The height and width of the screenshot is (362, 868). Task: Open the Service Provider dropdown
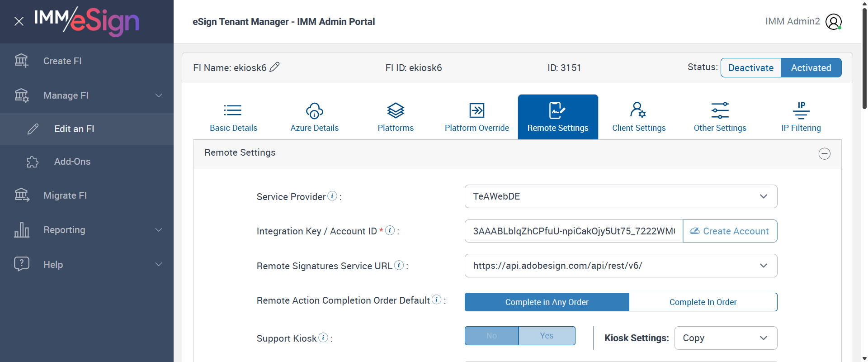[621, 196]
